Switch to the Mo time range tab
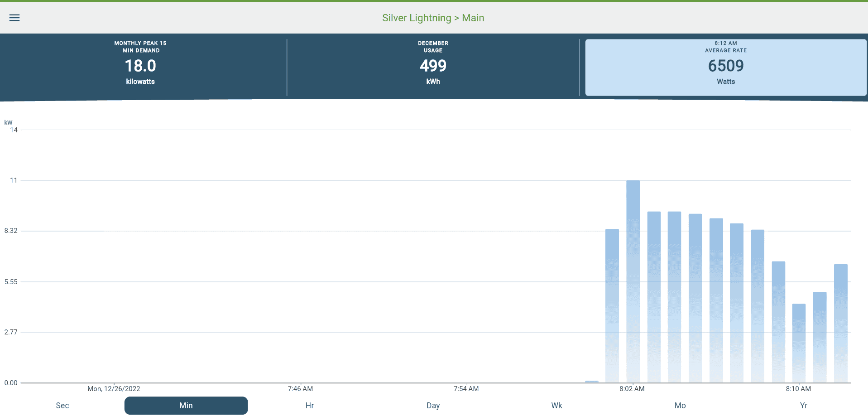Image resolution: width=868 pixels, height=416 pixels. 680,406
